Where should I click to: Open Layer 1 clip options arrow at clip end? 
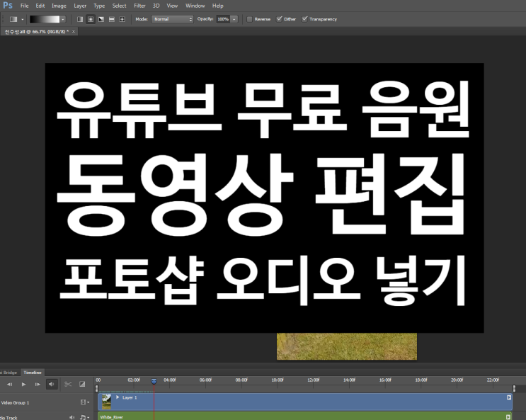click(509, 397)
